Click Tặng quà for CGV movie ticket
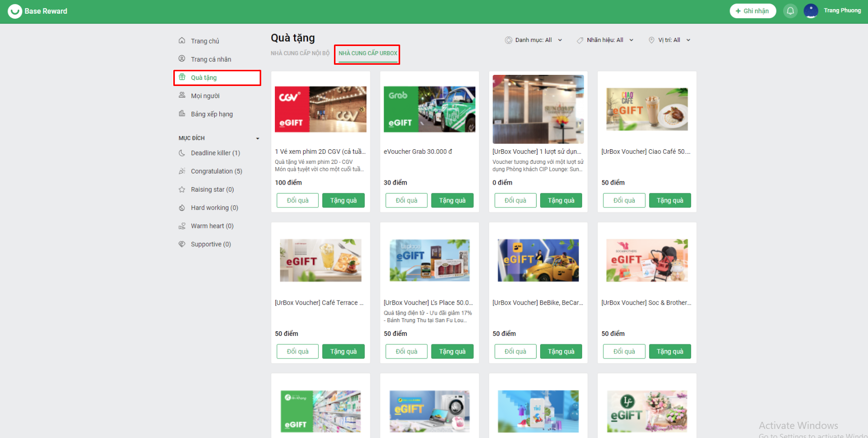This screenshot has height=438, width=868. point(344,200)
